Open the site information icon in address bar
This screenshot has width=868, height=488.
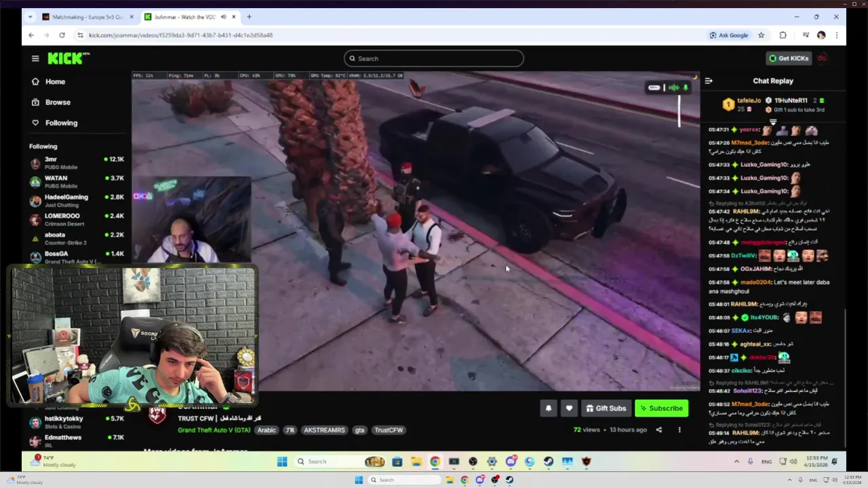point(80,35)
